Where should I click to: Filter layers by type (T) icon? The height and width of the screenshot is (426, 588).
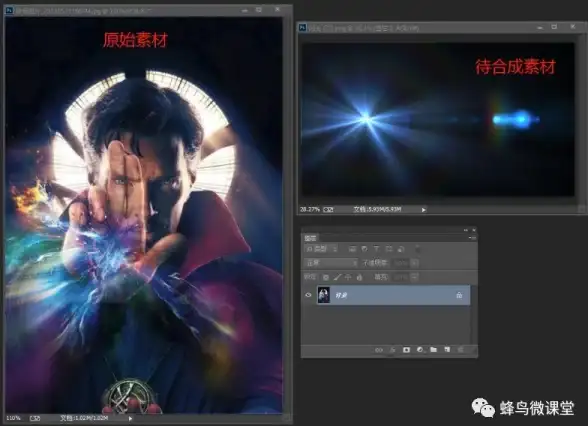[x=376, y=249]
